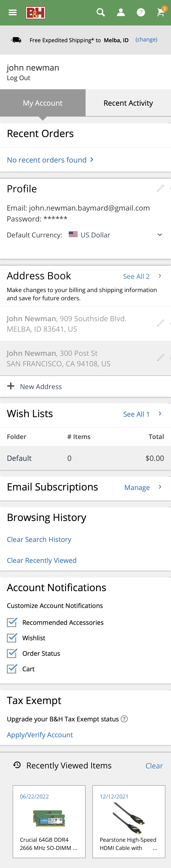Disable Order Status notifications
The image size is (171, 868).
(x=12, y=653)
